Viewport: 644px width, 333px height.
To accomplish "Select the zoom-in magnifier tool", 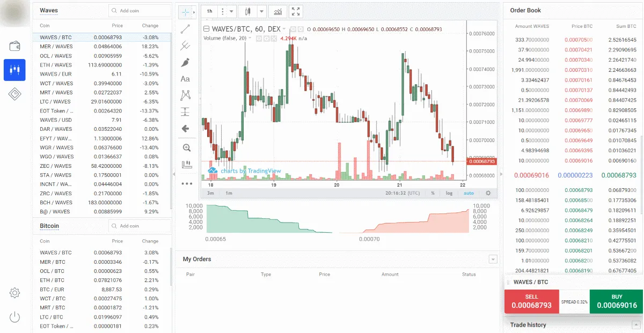I will coord(186,147).
